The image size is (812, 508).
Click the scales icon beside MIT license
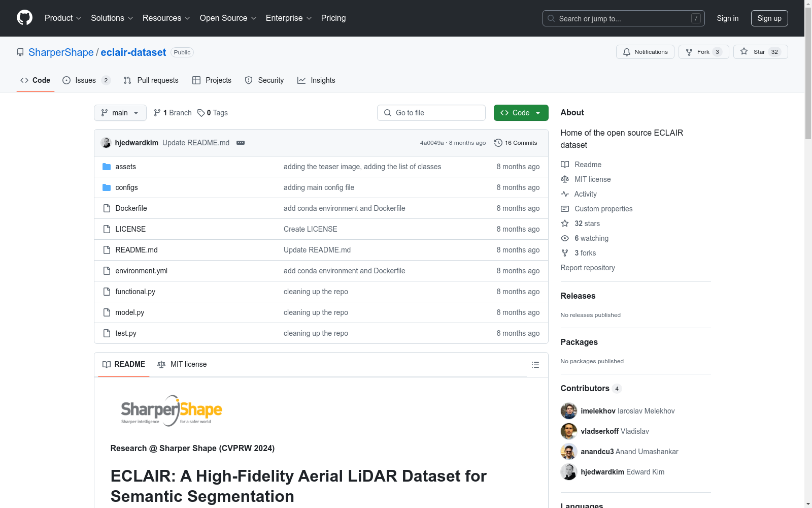coord(565,179)
